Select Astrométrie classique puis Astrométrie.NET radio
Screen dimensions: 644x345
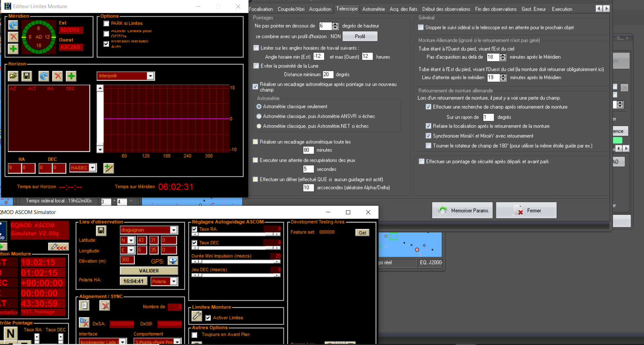[x=259, y=126]
